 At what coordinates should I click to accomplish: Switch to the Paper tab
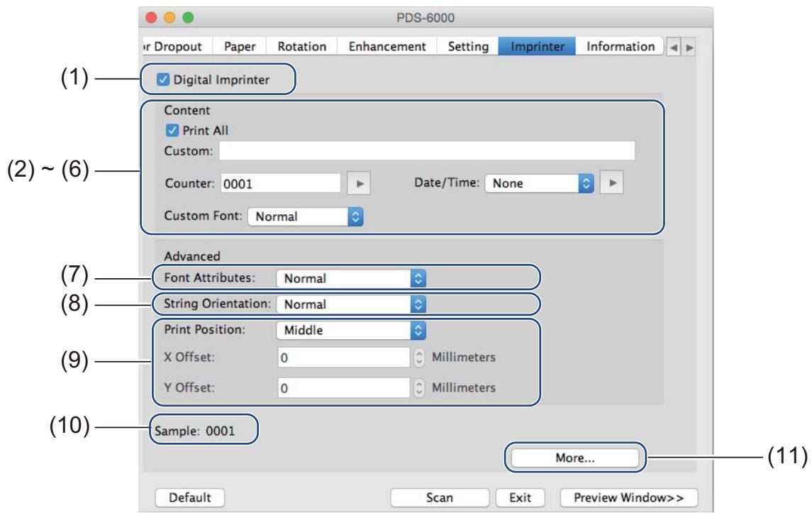(239, 46)
